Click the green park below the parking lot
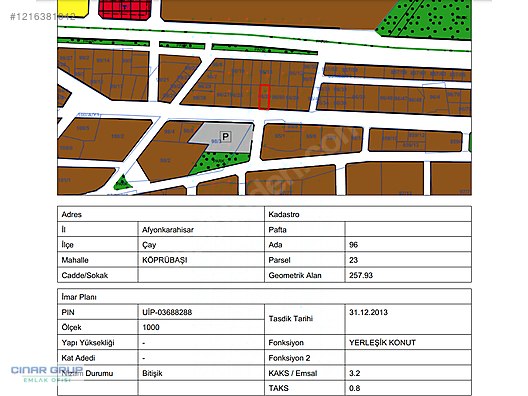This screenshot has width=528, height=396. pyautogui.click(x=218, y=162)
